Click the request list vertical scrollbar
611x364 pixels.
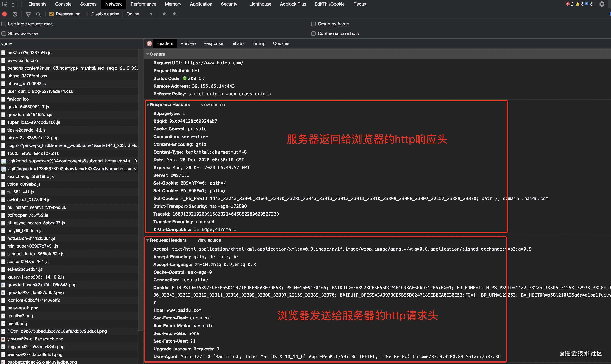pyautogui.click(x=141, y=190)
